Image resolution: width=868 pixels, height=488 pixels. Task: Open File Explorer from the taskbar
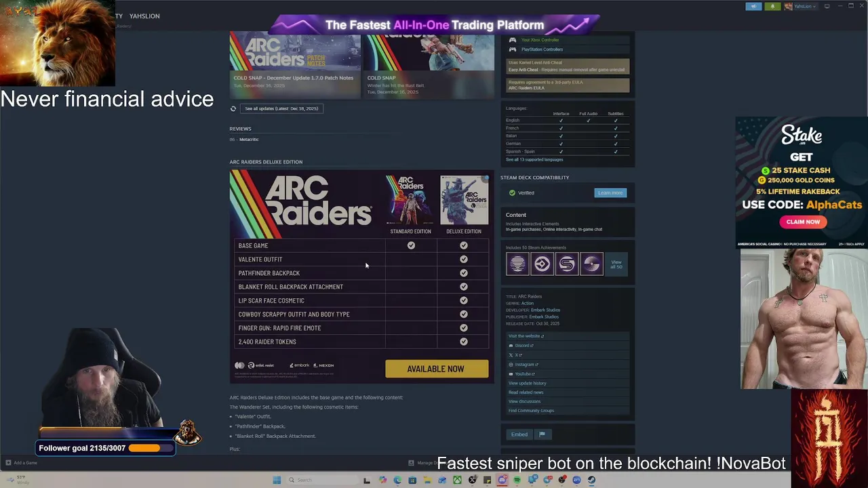[x=427, y=480]
